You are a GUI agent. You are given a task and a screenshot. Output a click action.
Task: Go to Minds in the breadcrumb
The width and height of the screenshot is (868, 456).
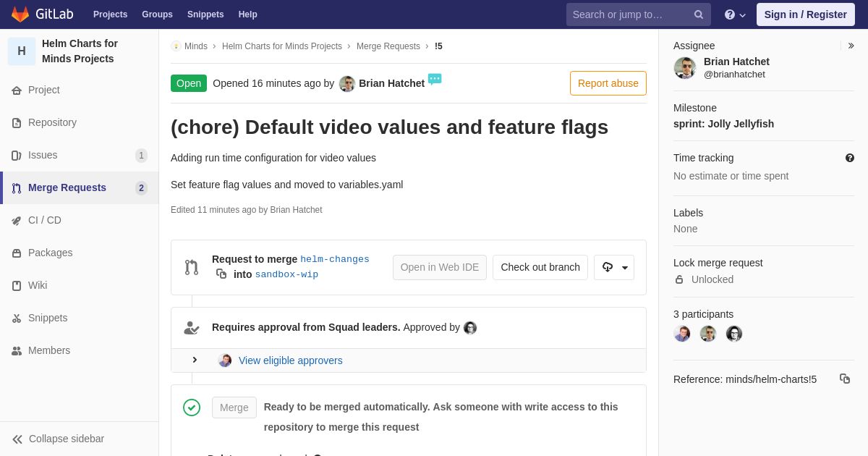point(196,46)
